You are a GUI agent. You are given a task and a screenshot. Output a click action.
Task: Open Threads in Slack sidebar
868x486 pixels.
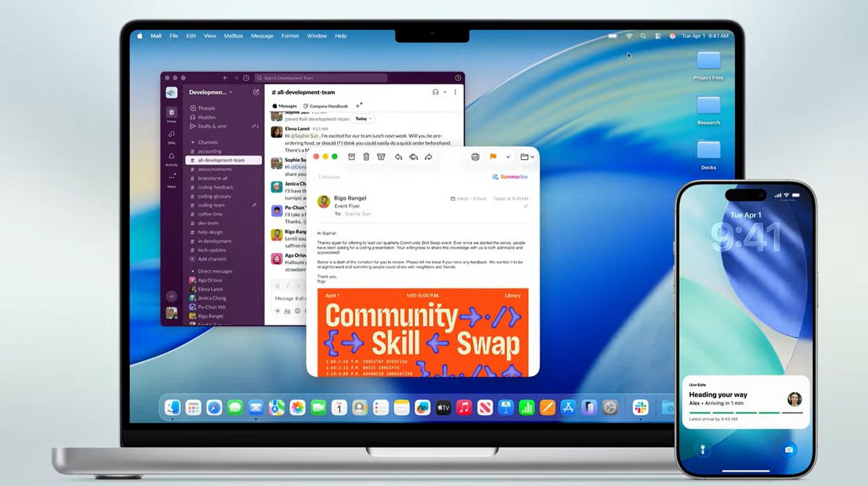(x=203, y=108)
